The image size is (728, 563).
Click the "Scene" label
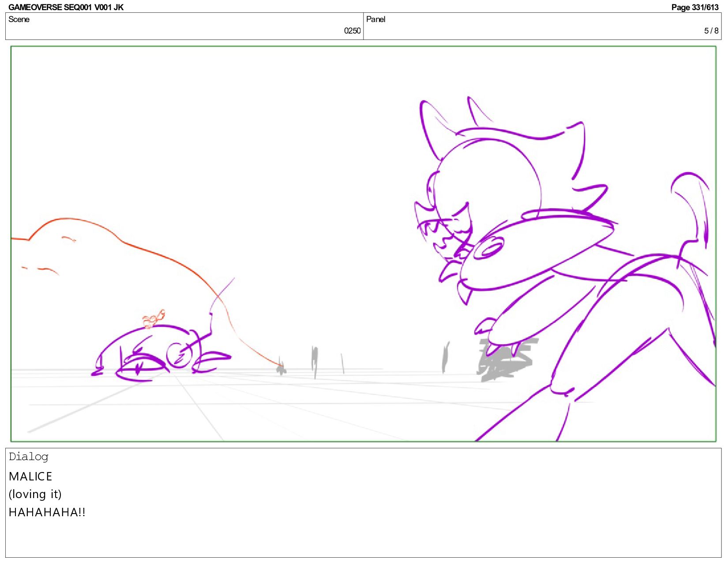click(x=19, y=19)
